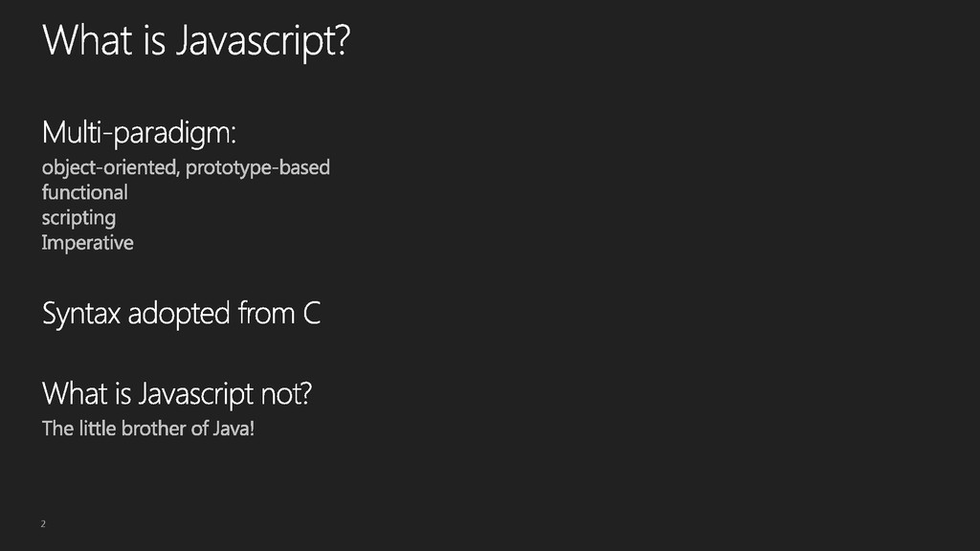This screenshot has height=551, width=980.
Task: Click the word 'from' in the Syntax heading
Action: 267,313
